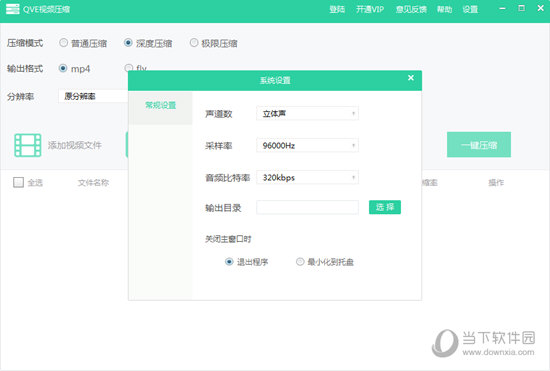
Task: Maximize the QVE window
Action: [x=522, y=8]
